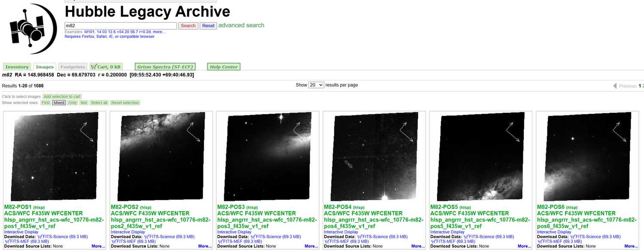This screenshot has width=644, height=252.
Task: Click cart icon beside M82-POS4 FITS-MEF
Action: (x=326, y=241)
